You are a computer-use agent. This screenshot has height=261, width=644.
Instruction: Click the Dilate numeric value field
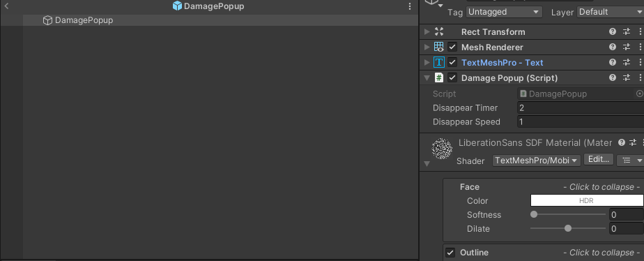point(626,228)
